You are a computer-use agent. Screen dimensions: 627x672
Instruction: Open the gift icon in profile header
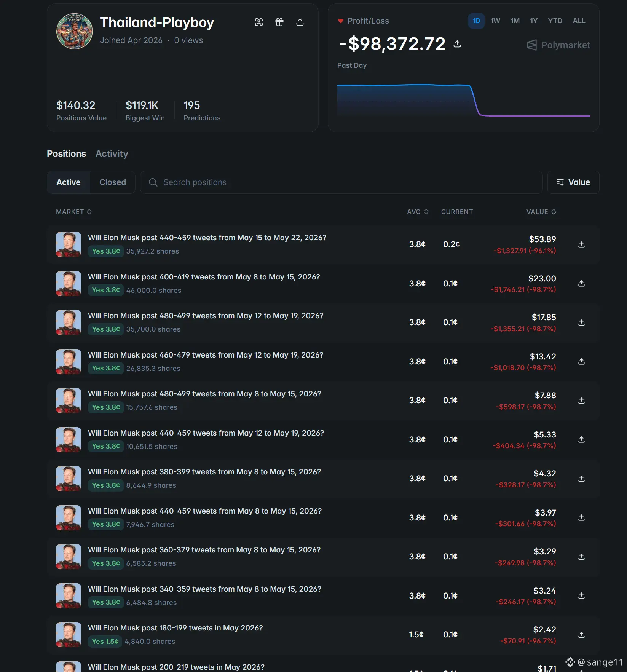(x=279, y=22)
